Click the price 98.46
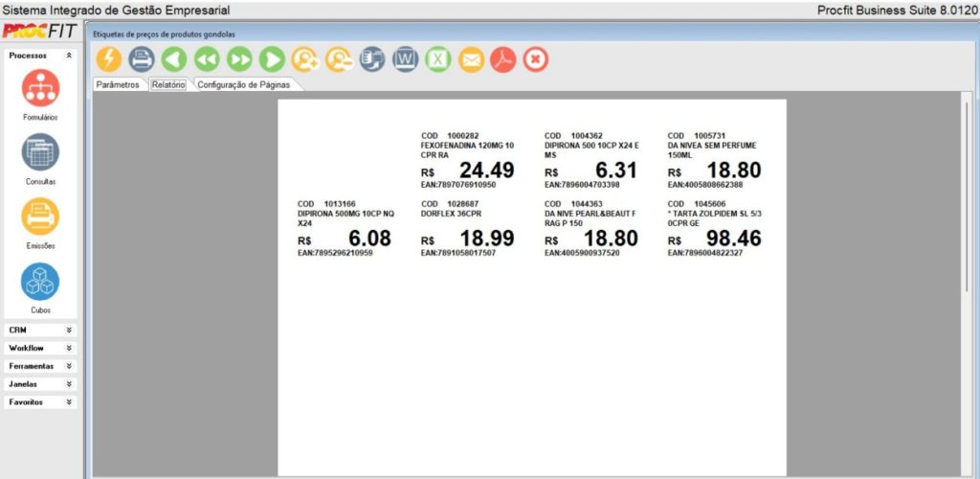The height and width of the screenshot is (479, 980). point(734,239)
